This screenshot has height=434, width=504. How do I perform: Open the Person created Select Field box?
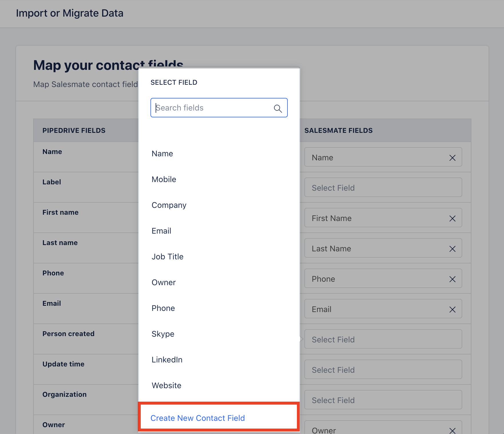coord(383,339)
